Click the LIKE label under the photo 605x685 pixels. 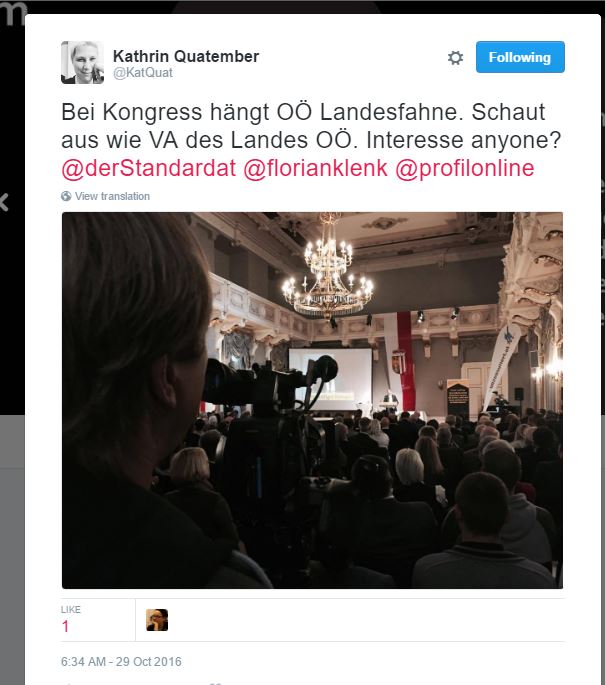click(71, 609)
